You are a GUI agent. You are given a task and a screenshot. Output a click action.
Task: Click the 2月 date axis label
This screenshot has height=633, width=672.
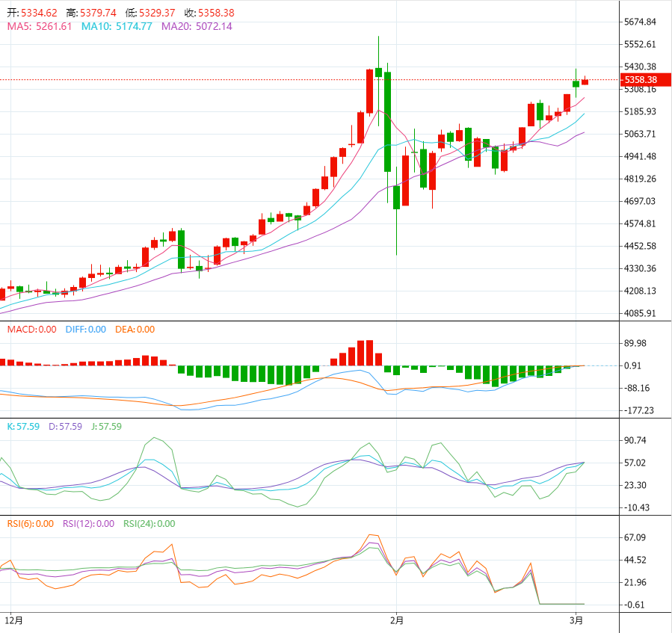pos(397,620)
